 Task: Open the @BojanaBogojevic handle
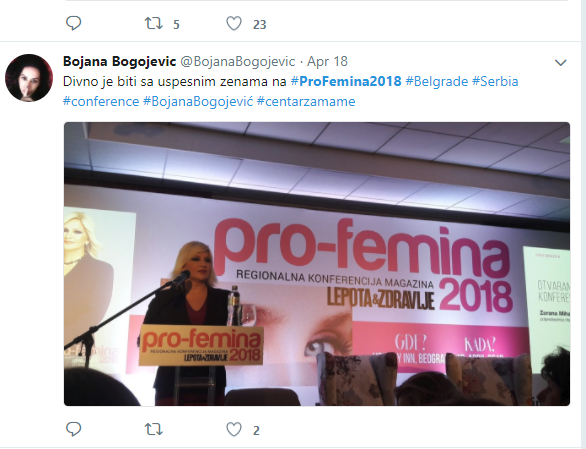[x=238, y=61]
